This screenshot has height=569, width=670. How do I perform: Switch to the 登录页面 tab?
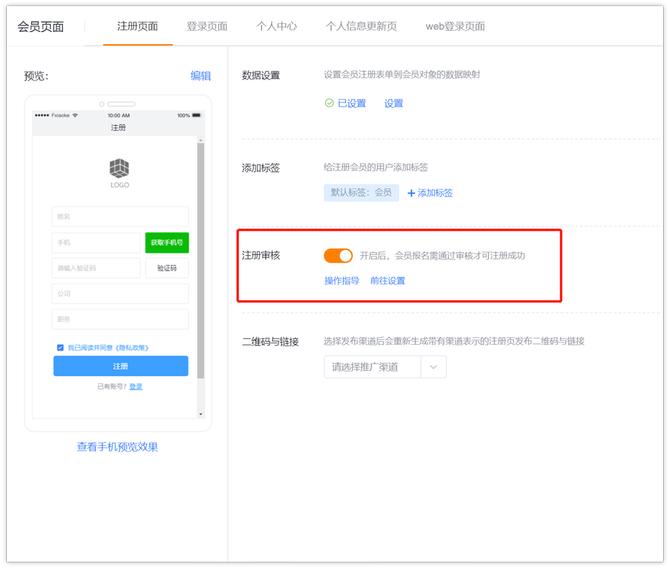point(207,26)
